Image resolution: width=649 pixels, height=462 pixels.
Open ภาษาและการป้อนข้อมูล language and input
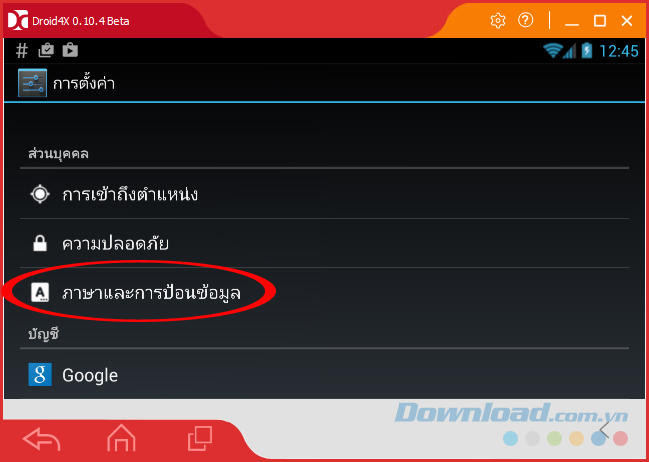324,293
